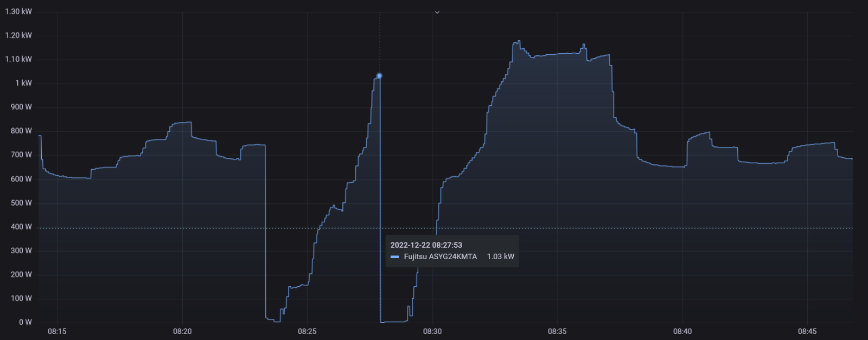Image resolution: width=868 pixels, height=340 pixels.
Task: Click the 08:30 time axis label
Action: coord(432,331)
